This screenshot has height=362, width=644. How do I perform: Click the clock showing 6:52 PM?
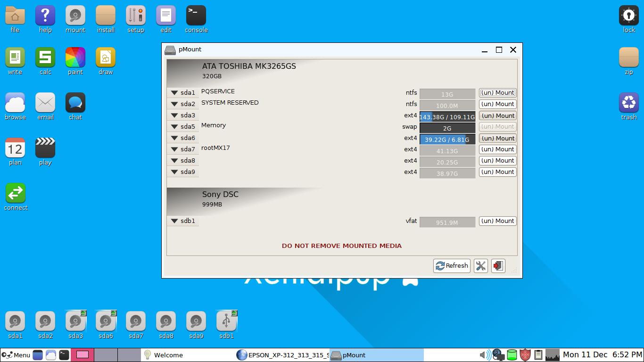[602, 354]
